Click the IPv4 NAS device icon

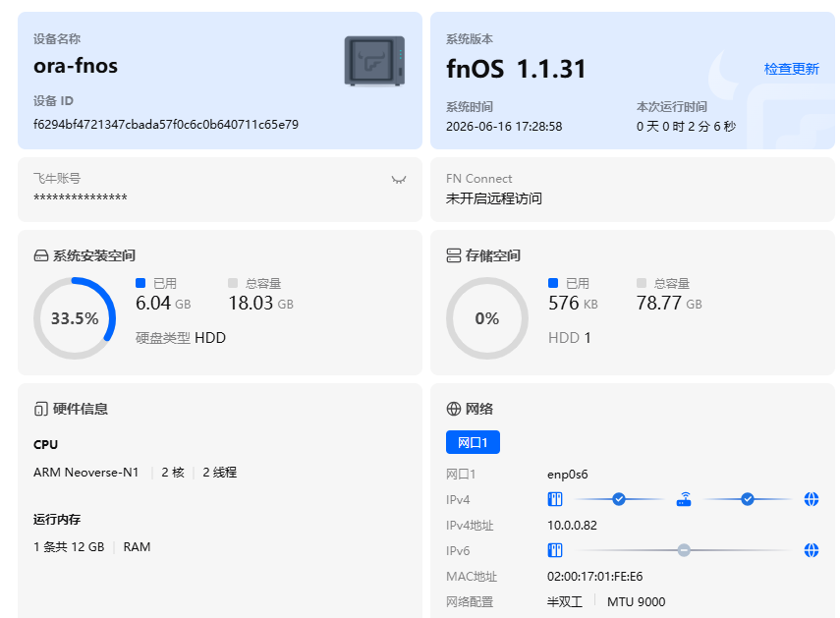pyautogui.click(x=555, y=499)
